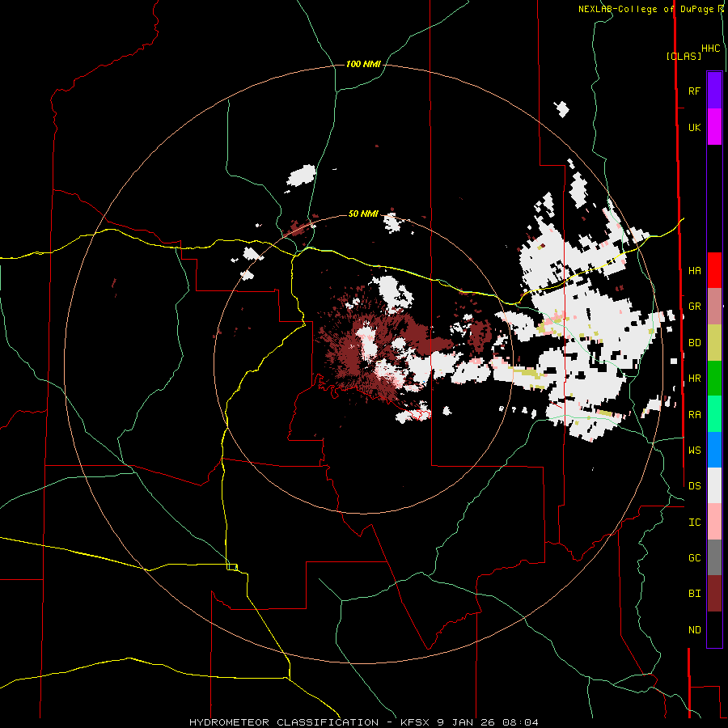Click the UK magenta legend swatch
This screenshot has height=728, width=728.
click(x=714, y=127)
